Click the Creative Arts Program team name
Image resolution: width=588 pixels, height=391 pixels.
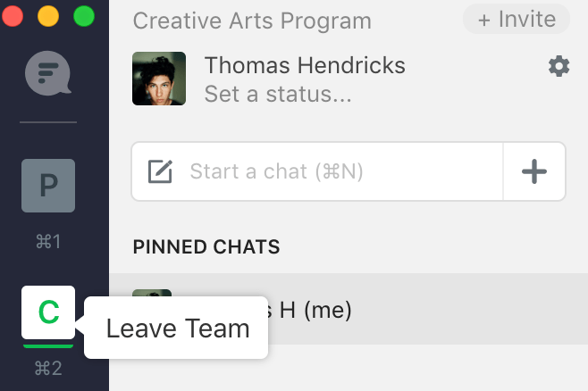(251, 21)
